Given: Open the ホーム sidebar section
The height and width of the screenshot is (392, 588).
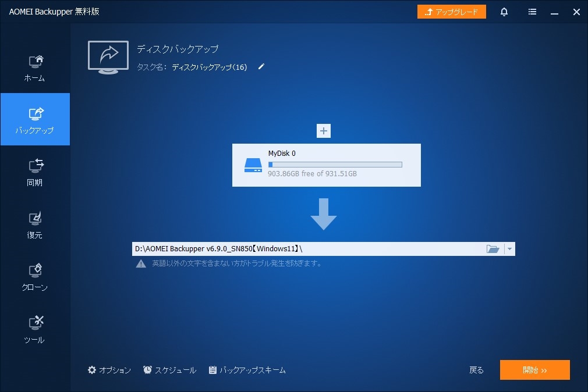Looking at the screenshot, I should point(35,67).
